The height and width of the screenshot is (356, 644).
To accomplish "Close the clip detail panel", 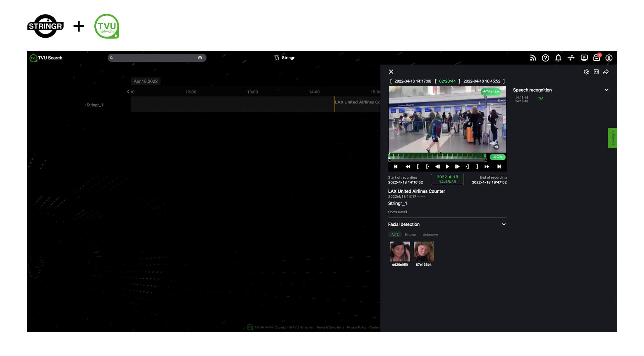I will [x=391, y=72].
